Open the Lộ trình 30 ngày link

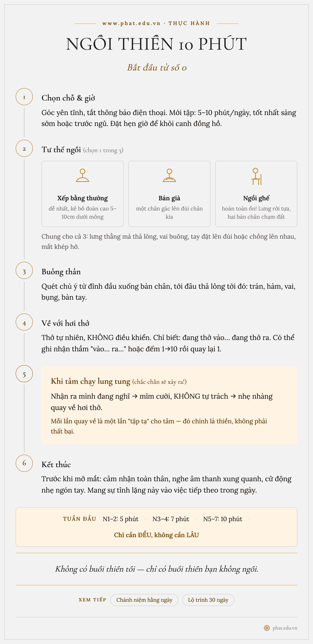pos(208,600)
